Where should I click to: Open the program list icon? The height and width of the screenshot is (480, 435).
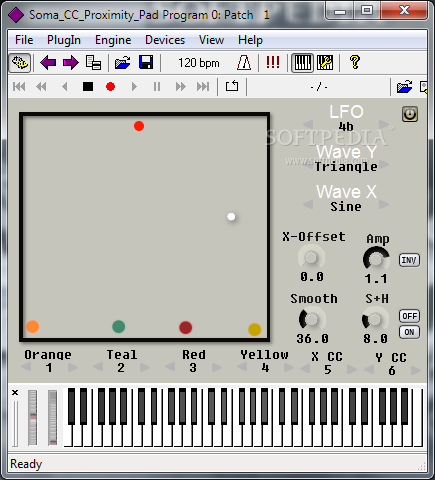pyautogui.click(x=93, y=63)
